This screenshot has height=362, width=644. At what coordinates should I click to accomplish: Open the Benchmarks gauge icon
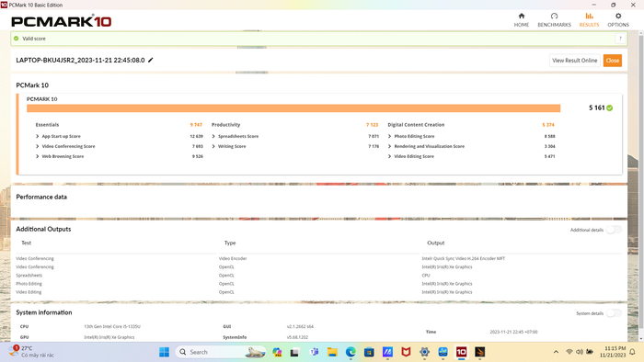pyautogui.click(x=554, y=16)
